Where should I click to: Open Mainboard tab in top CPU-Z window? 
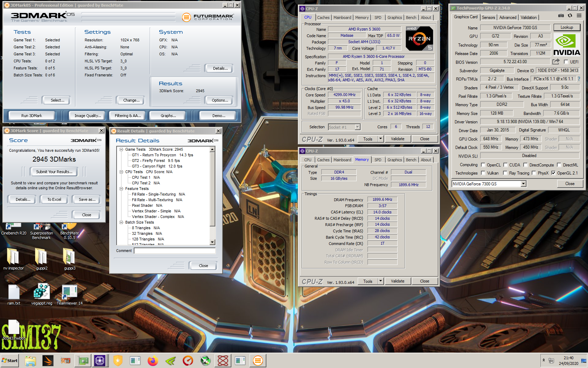coord(342,18)
